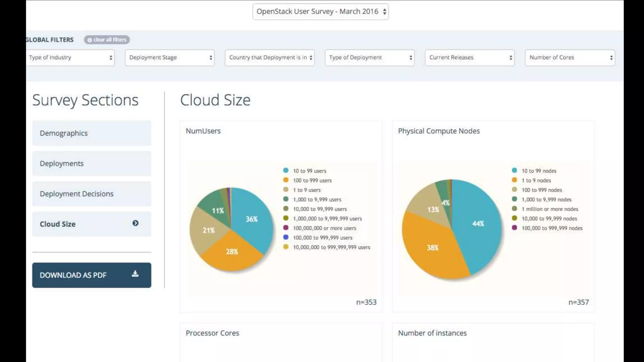
Task: Expand the OpenStack User Survey selector
Action: pos(320,12)
